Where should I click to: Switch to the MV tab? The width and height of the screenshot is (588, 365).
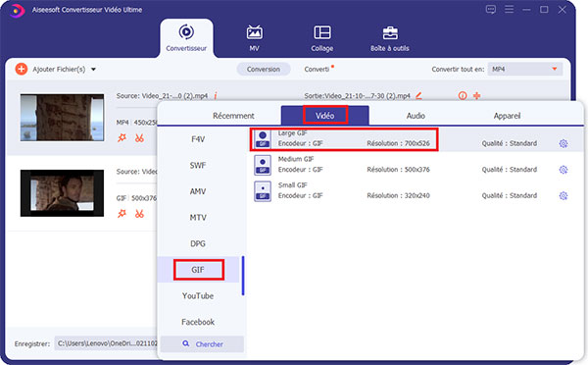tap(254, 38)
